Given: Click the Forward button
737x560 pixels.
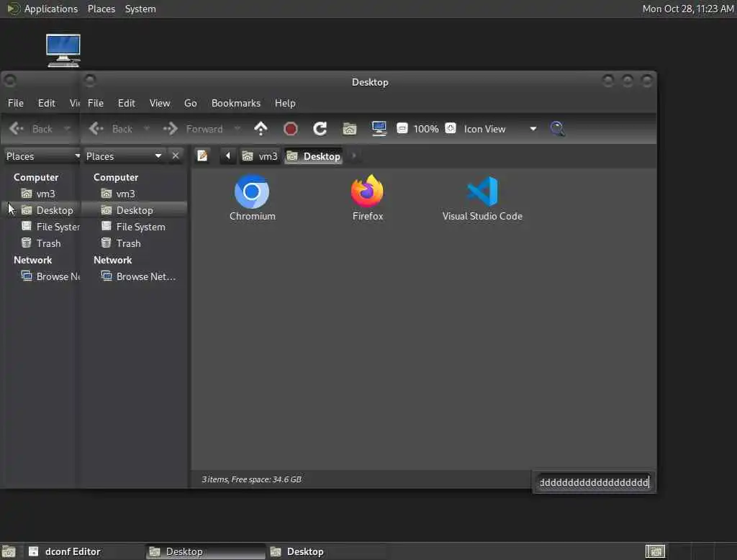Looking at the screenshot, I should (x=193, y=128).
